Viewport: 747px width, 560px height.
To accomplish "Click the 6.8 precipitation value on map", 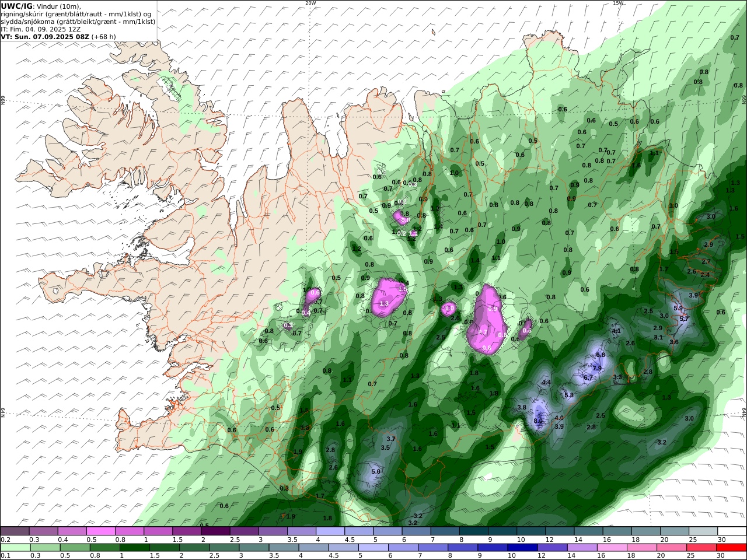I will 600,355.
